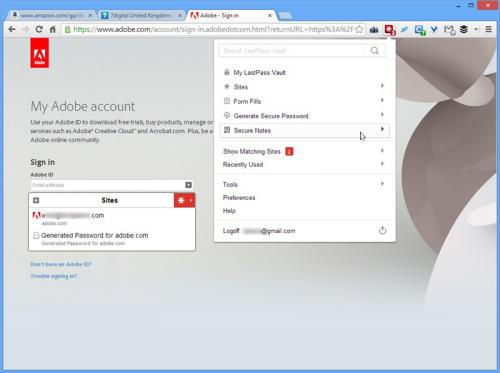
Task: Open LastPass Help
Action: (305, 211)
